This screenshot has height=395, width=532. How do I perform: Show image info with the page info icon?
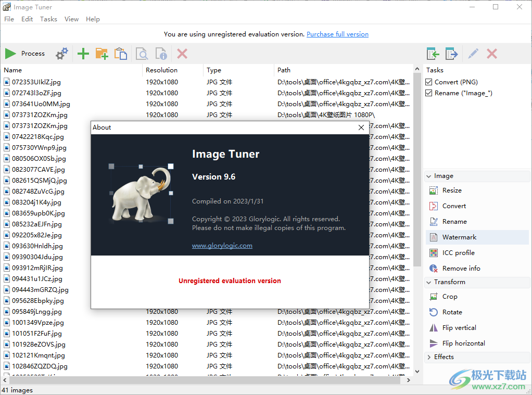[x=161, y=54]
